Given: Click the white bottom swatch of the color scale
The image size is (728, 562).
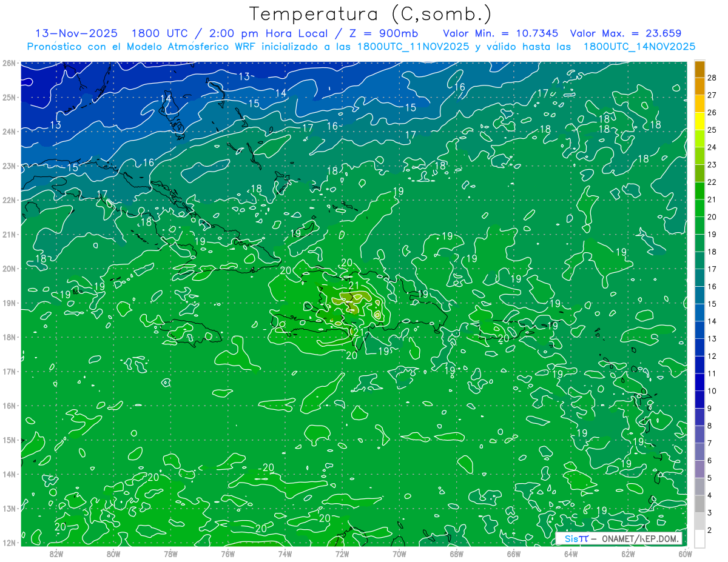Looking at the screenshot, I should tap(699, 538).
